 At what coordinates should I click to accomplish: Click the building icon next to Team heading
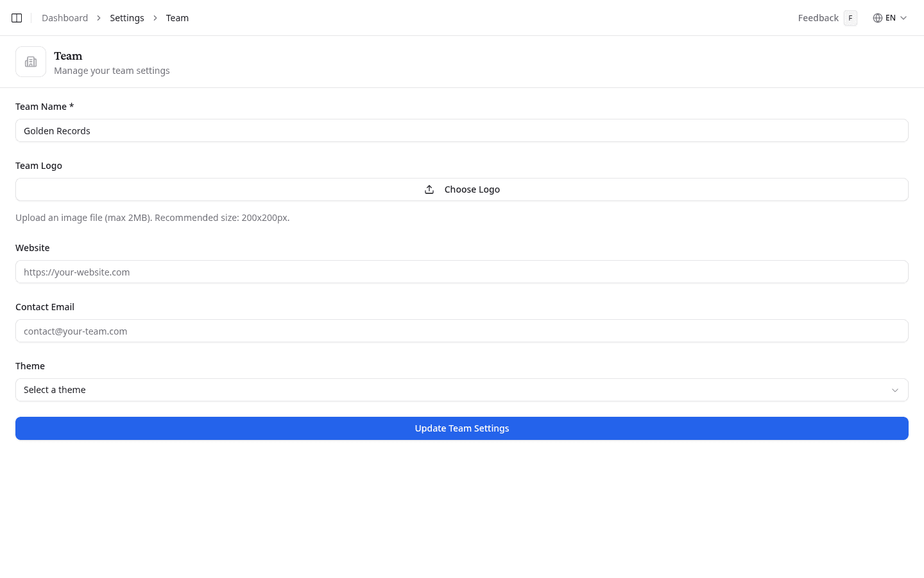pos(31,62)
